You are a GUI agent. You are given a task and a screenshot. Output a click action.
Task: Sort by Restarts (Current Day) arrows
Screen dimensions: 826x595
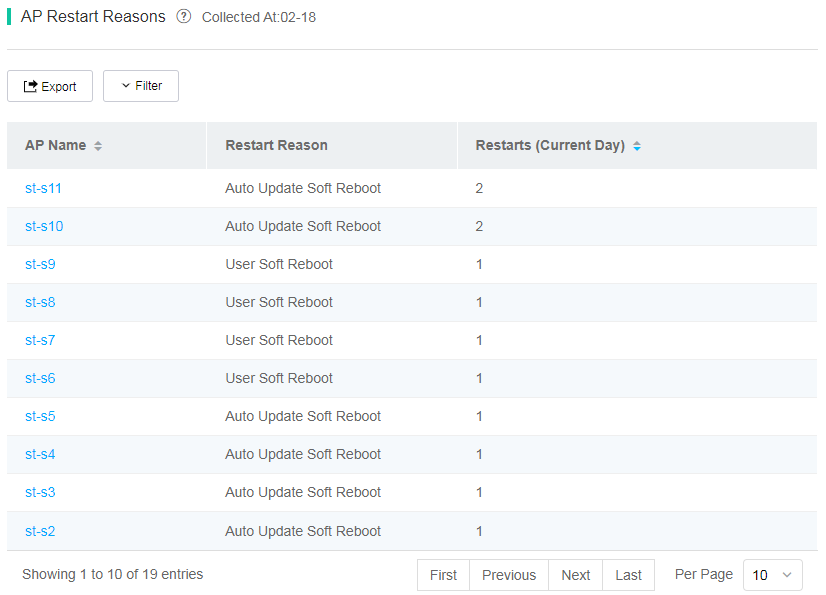point(637,146)
